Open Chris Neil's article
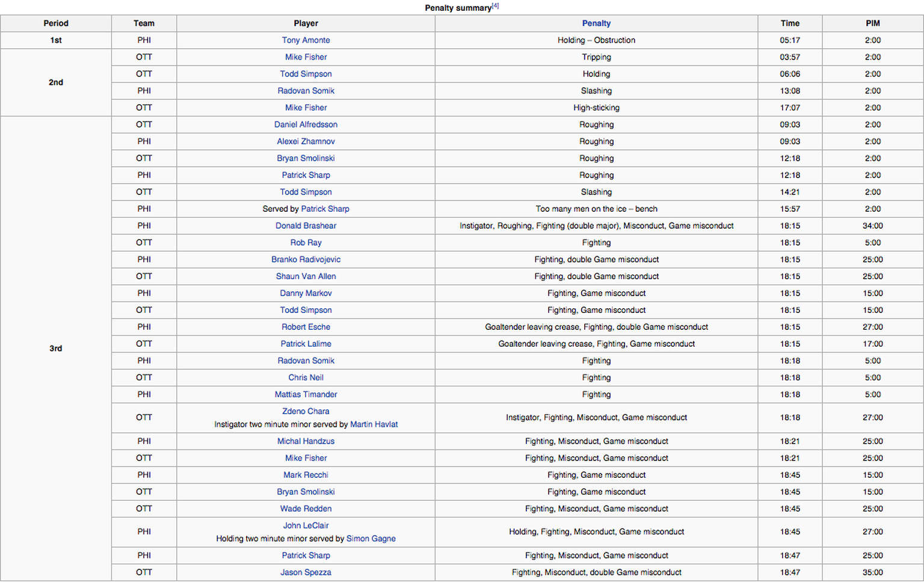Screen dimensions: 924x582 coord(306,377)
